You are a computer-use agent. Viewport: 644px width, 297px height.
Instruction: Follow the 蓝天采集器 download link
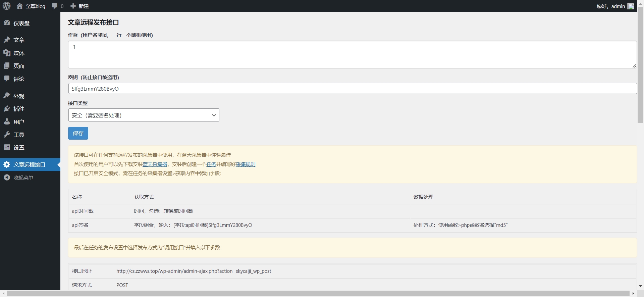tap(155, 164)
